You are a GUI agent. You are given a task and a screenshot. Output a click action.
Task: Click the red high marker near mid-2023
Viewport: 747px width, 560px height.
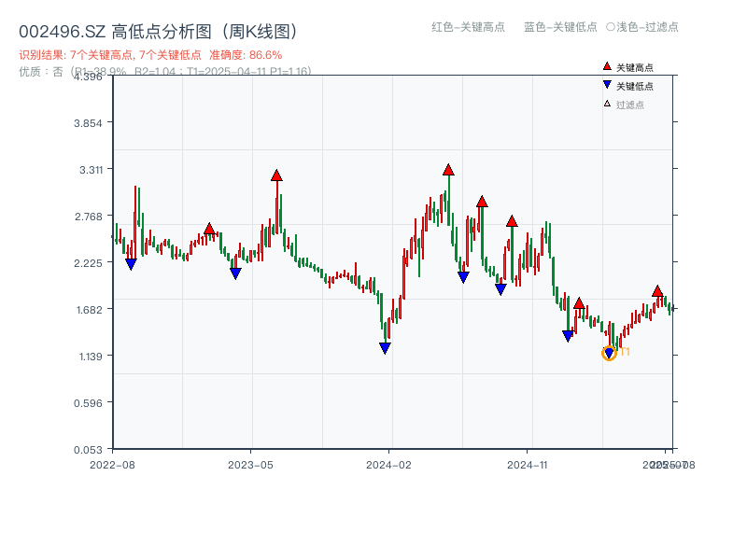[276, 175]
